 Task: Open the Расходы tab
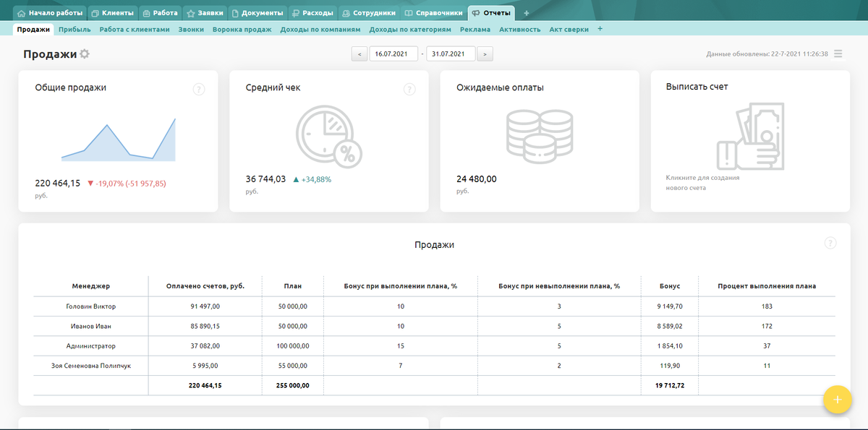312,13
